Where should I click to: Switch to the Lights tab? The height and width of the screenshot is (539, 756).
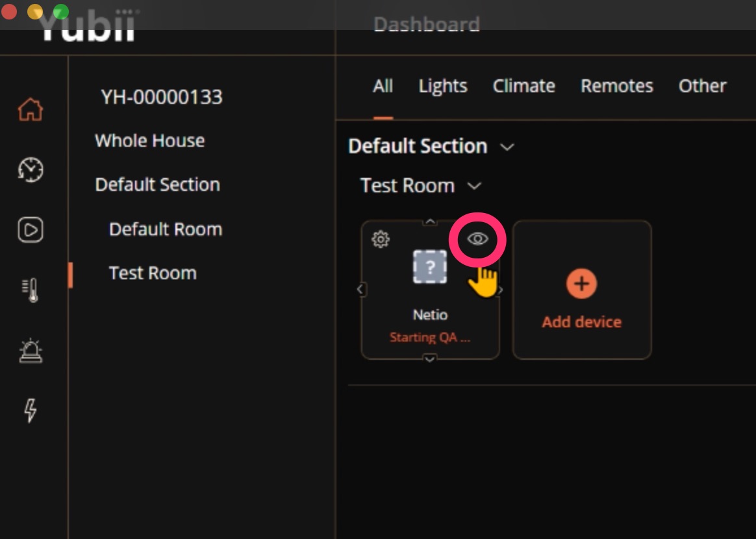click(x=442, y=86)
